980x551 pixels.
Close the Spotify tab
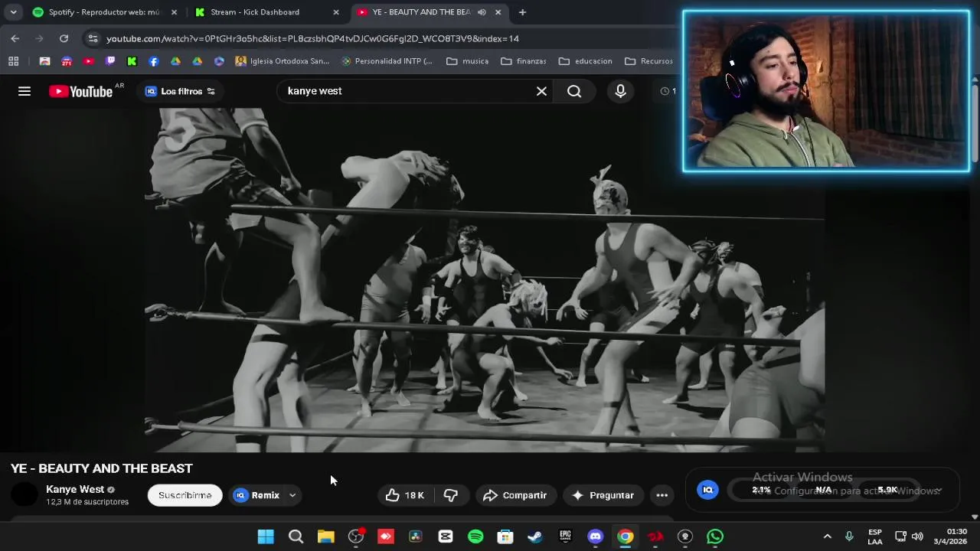click(174, 12)
